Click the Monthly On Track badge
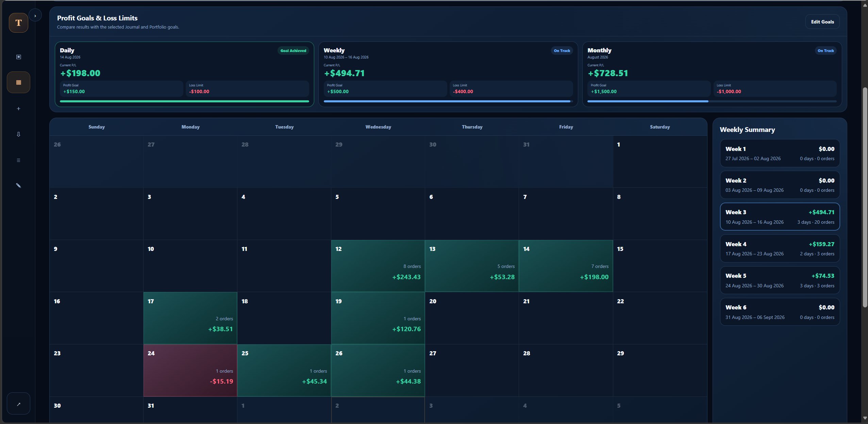This screenshot has height=424, width=868. [x=826, y=51]
